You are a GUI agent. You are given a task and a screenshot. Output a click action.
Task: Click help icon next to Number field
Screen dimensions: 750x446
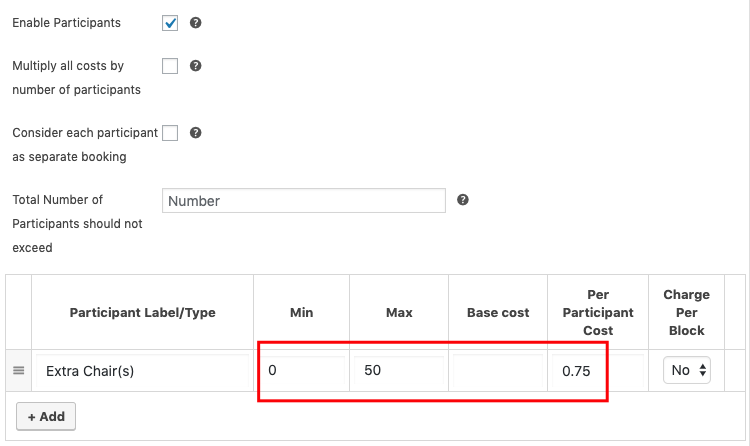463,200
